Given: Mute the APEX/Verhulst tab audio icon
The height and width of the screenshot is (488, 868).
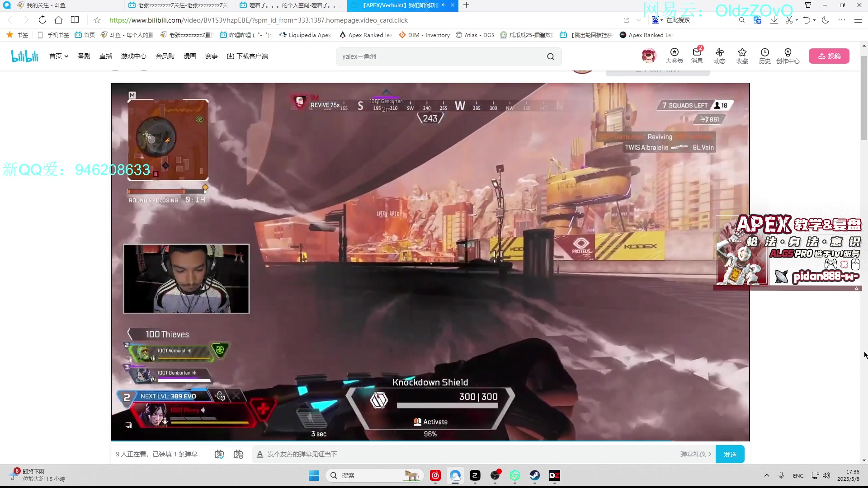Looking at the screenshot, I should pyautogui.click(x=443, y=5).
